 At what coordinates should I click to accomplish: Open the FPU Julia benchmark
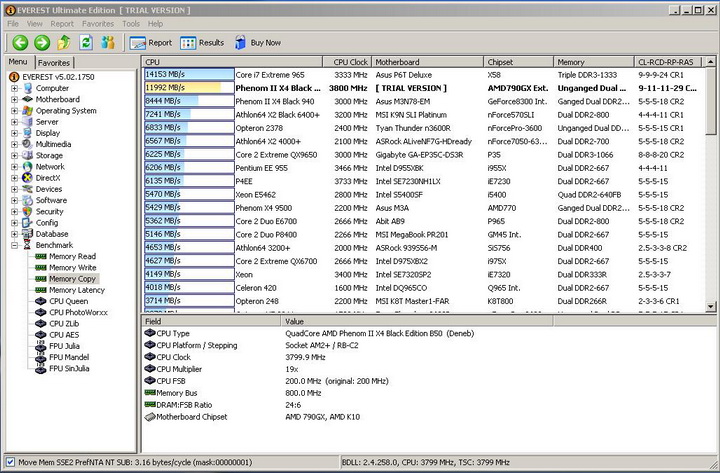pyautogui.click(x=64, y=346)
